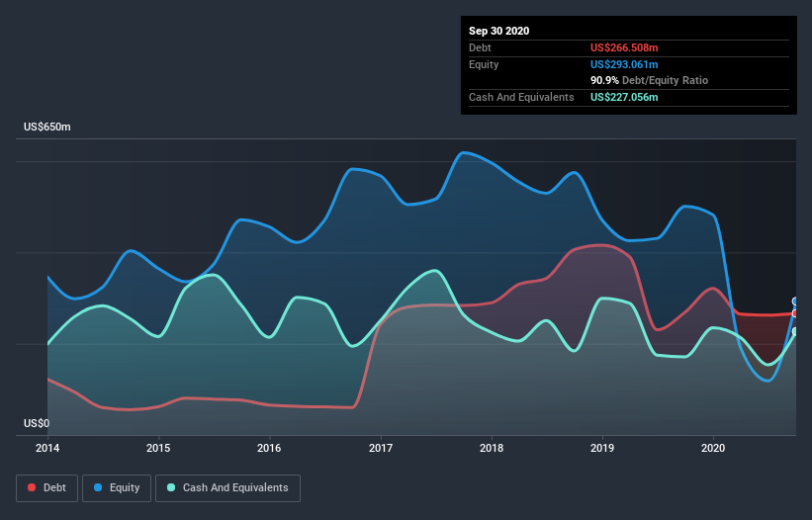Click the US$0 y-axis label

pyautogui.click(x=37, y=423)
